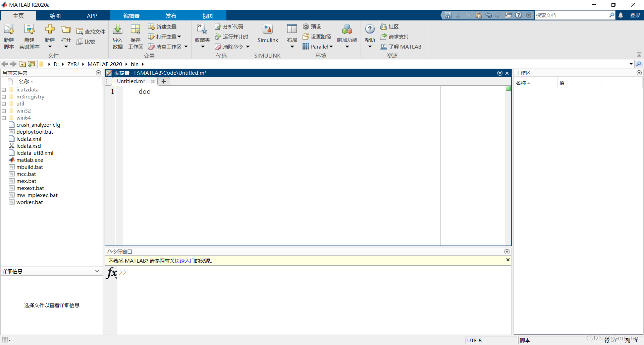The width and height of the screenshot is (644, 345).
Task: Switch to the Plots (绘图) tab
Action: (55, 16)
